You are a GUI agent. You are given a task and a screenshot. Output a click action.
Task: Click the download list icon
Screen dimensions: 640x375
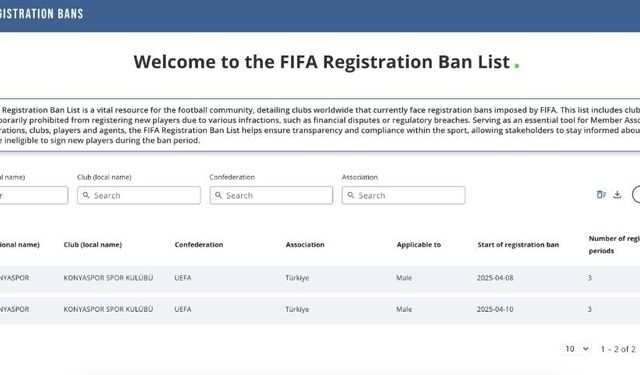(x=617, y=195)
